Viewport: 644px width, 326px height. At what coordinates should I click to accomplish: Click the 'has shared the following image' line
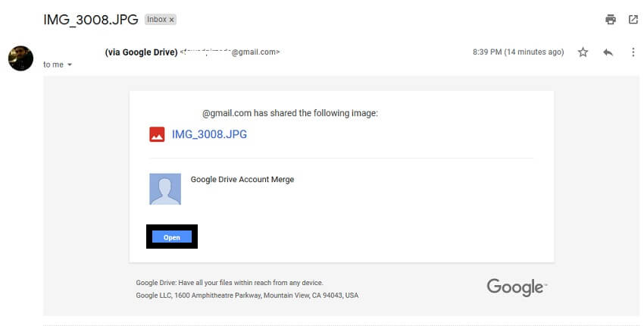coord(290,113)
